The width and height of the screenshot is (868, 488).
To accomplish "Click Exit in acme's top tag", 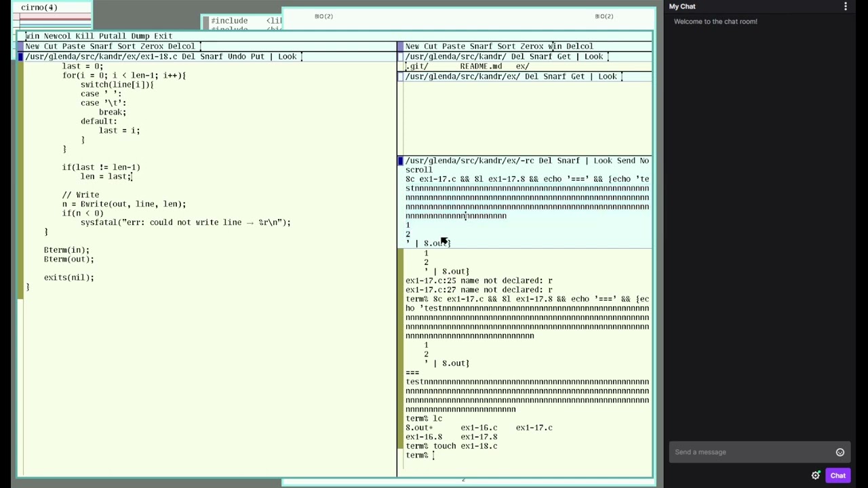I will tap(163, 36).
